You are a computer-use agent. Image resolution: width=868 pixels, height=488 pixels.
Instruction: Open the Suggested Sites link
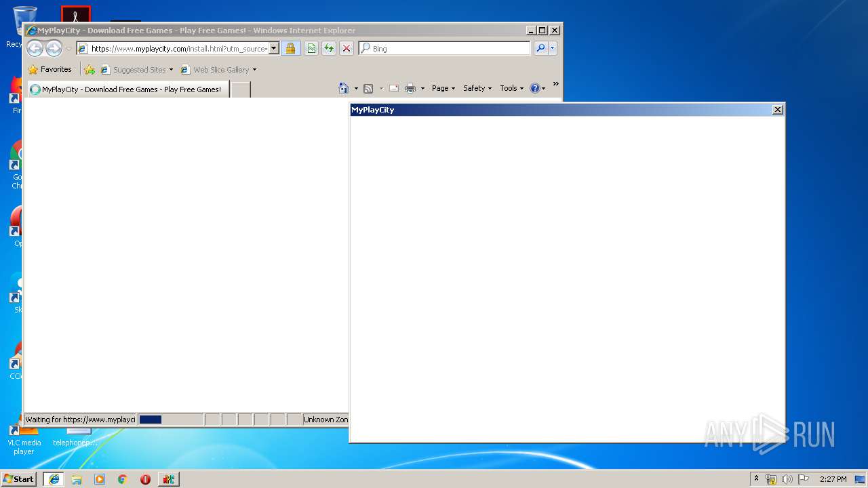pyautogui.click(x=133, y=69)
